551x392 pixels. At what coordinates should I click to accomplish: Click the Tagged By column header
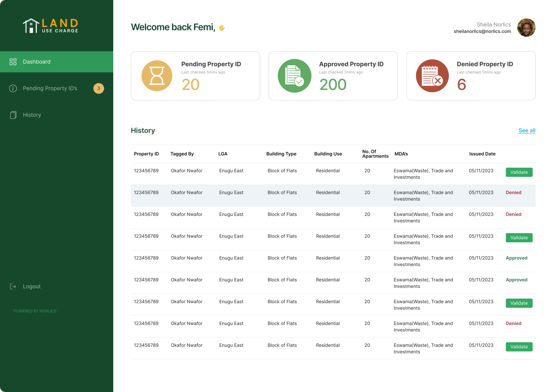click(x=182, y=154)
